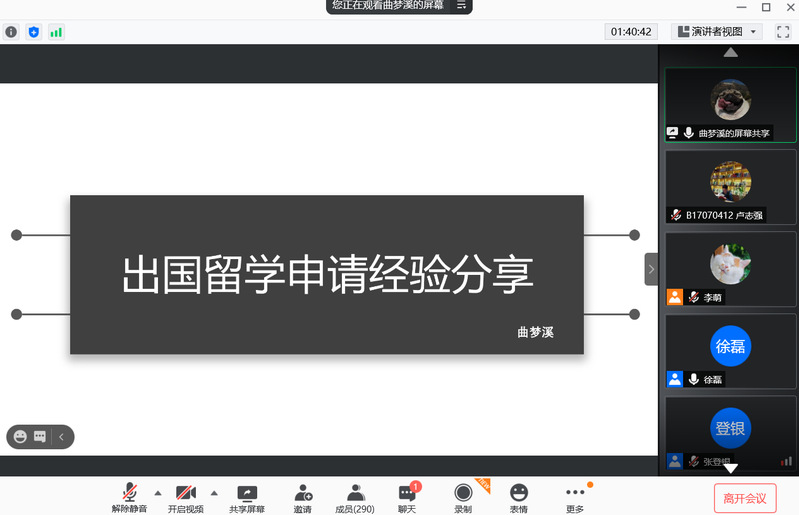This screenshot has height=515, width=799.
Task: Open 共享屏幕 screen share
Action: 246,497
